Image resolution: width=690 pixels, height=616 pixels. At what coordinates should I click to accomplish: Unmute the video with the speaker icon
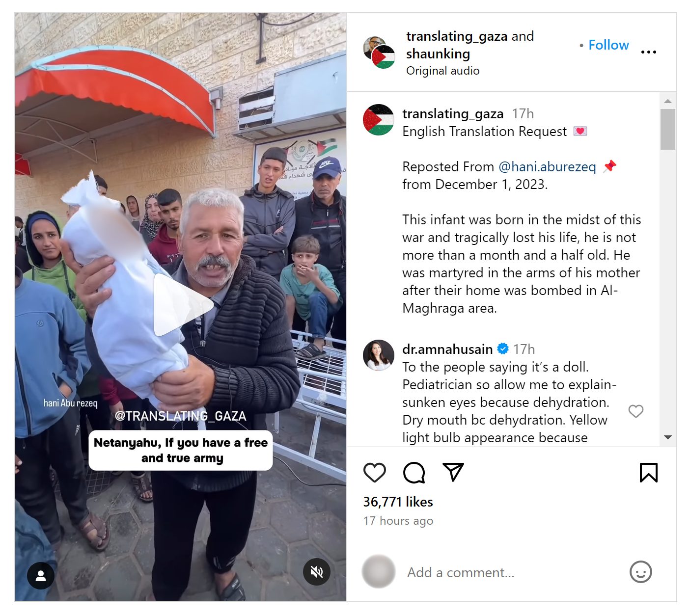coord(317,572)
